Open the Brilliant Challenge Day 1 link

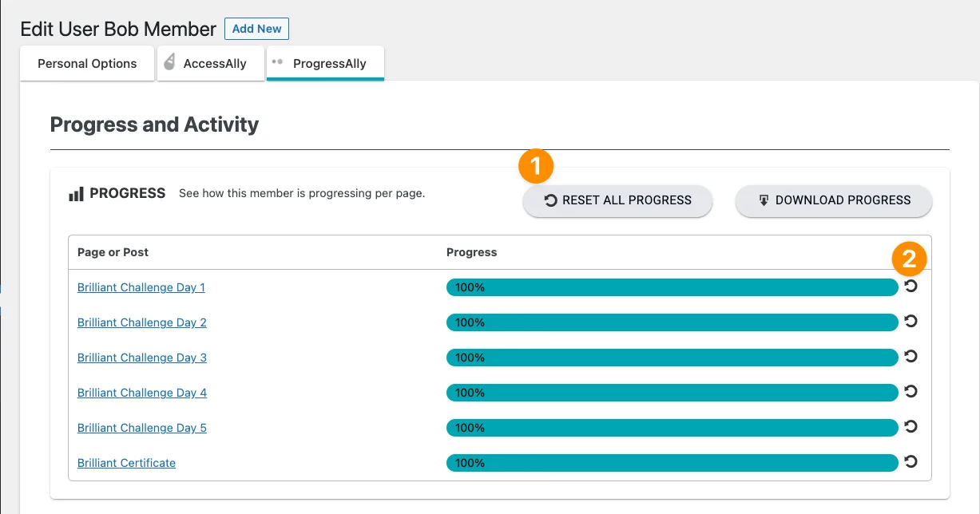[141, 287]
